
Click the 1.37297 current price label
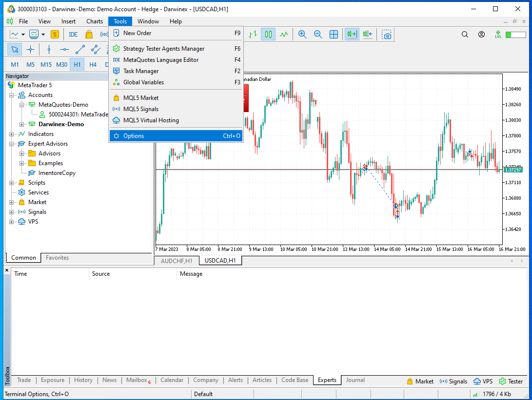tap(513, 170)
